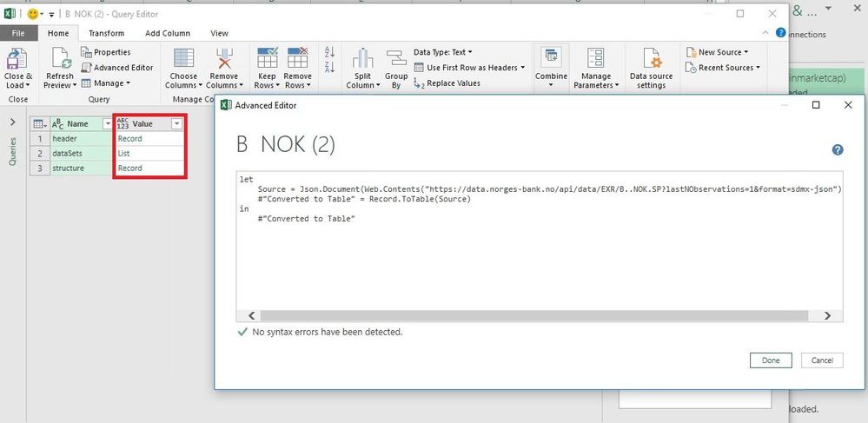Select the dataSets cell in the Name column

81,154
